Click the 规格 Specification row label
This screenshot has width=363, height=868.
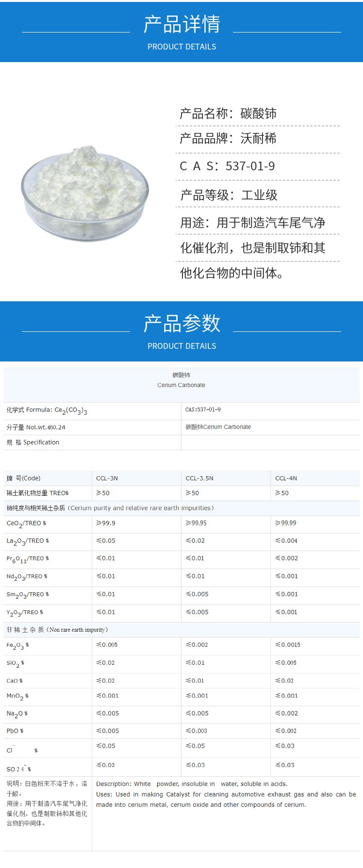click(33, 442)
